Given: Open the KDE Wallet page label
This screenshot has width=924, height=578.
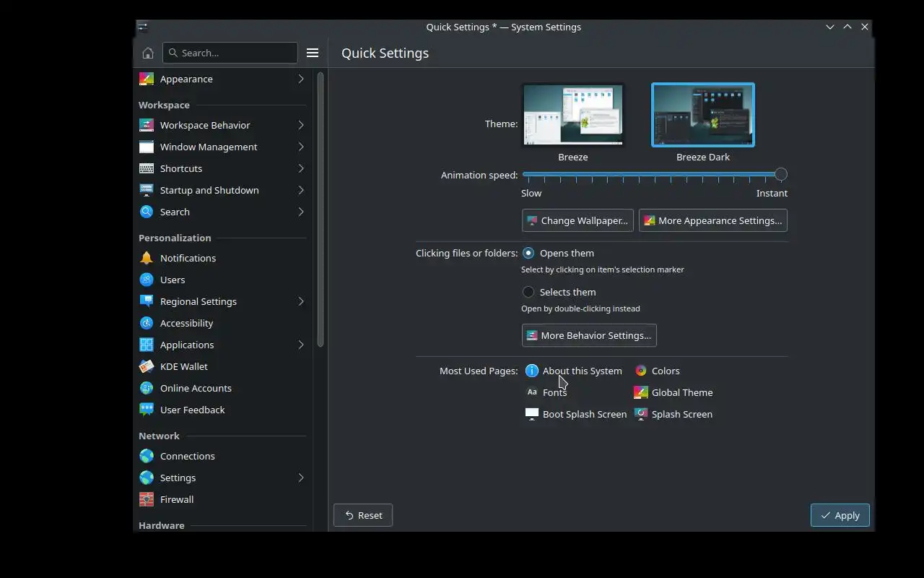Looking at the screenshot, I should click(x=184, y=366).
